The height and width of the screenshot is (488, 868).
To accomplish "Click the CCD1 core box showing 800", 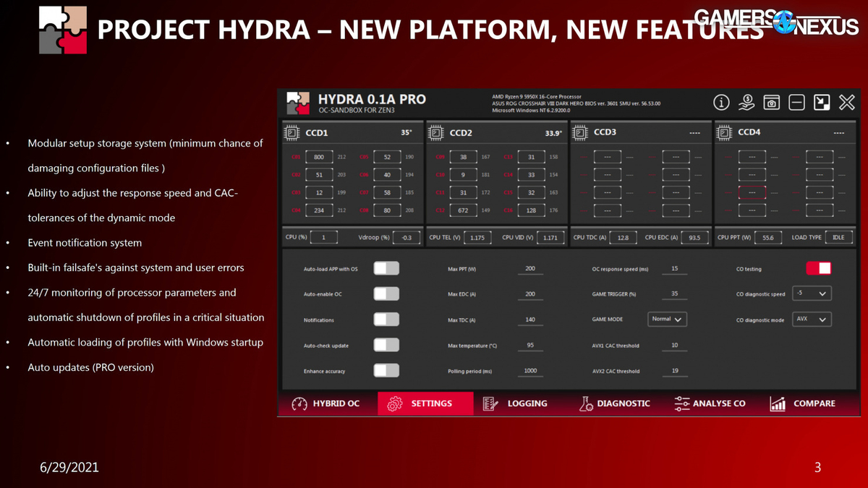I will 319,157.
